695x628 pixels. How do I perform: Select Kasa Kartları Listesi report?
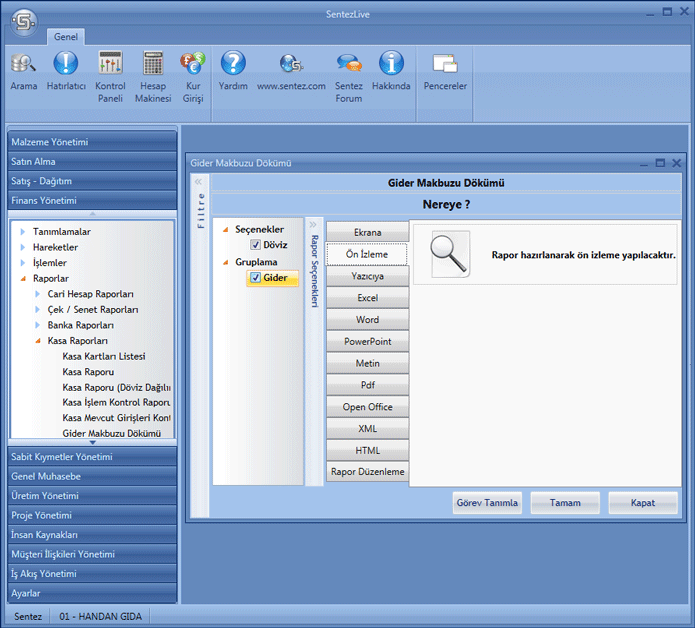tap(104, 356)
